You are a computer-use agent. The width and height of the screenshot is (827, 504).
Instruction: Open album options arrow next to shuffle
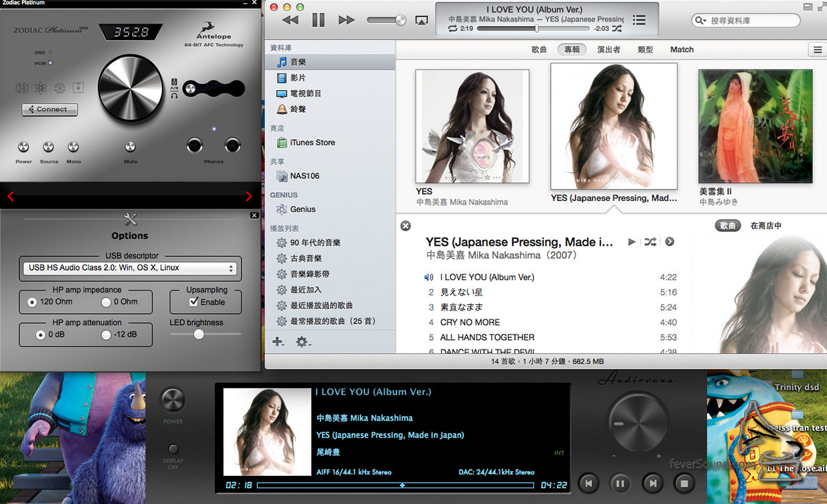669,242
